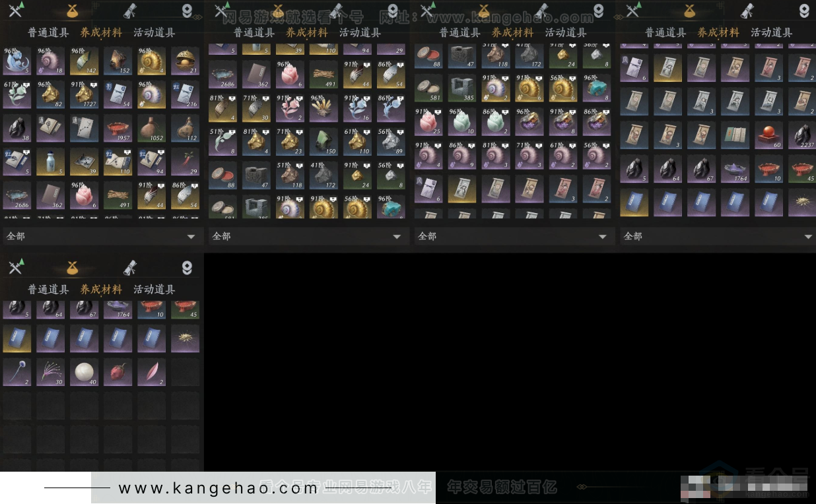Screen dimensions: 816x504
Task: Switch to 活动道具 tab in top-left panel
Action: [x=154, y=32]
